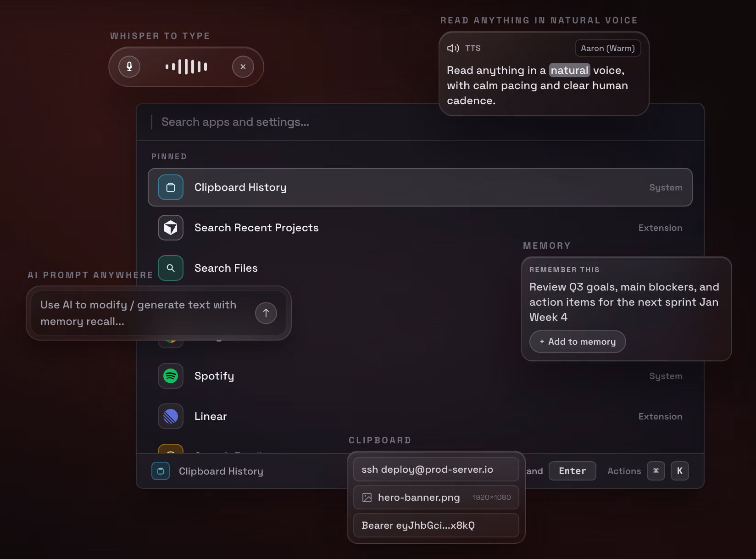Click the K shortcut key badge

(x=680, y=471)
